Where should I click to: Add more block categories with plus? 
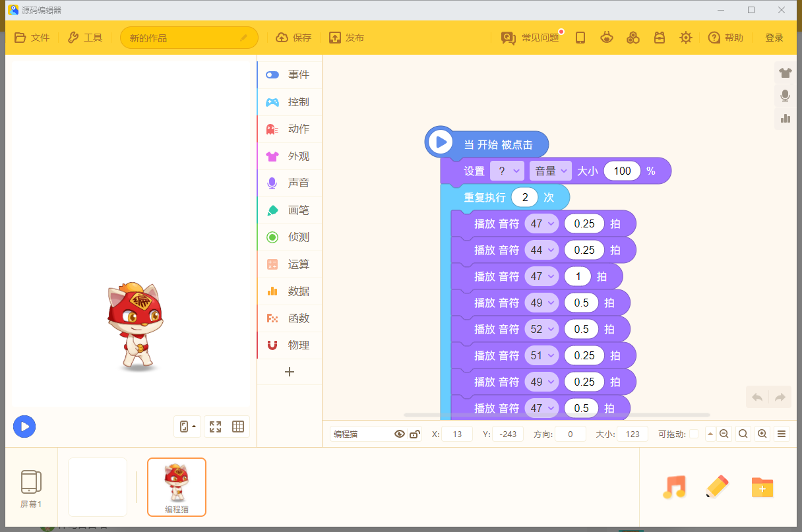pyautogui.click(x=289, y=372)
